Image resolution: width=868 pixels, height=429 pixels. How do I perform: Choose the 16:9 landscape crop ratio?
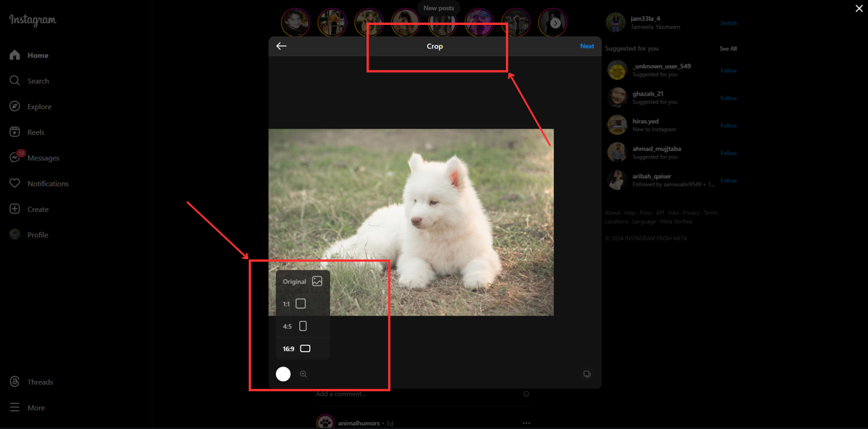(302, 348)
